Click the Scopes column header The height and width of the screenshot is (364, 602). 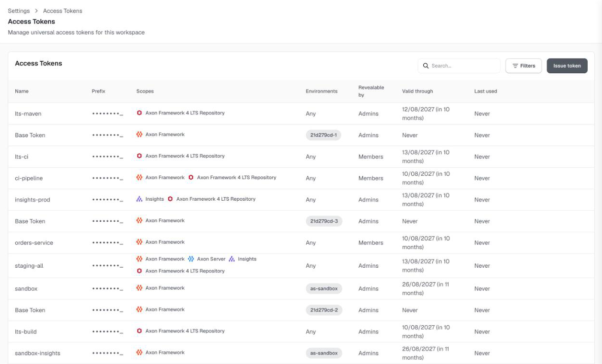[x=145, y=91]
